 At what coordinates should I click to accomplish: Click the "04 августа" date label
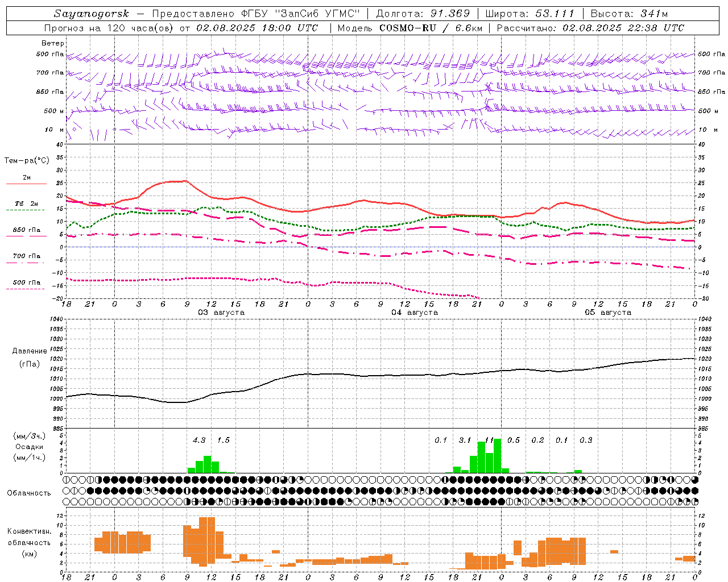[415, 313]
